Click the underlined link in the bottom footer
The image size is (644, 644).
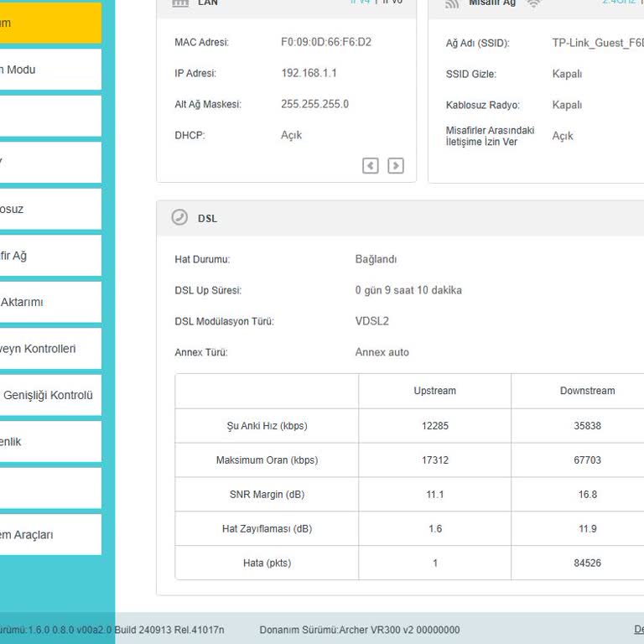coord(638,630)
